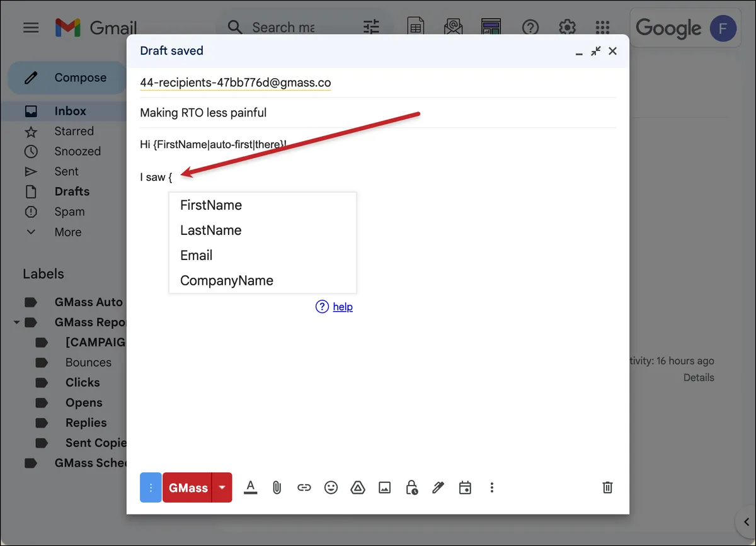
Task: Open GMass help question icon
Action: pyautogui.click(x=322, y=307)
